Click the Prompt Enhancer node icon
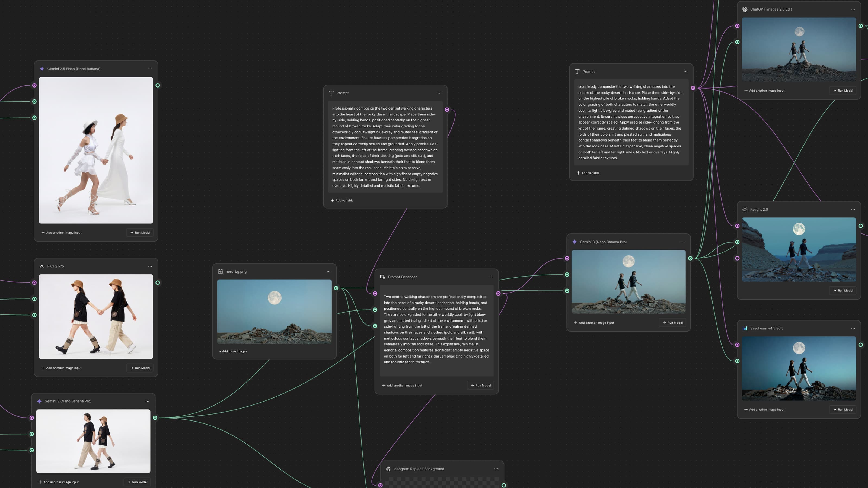Viewport: 868px width, 488px height. 382,277
